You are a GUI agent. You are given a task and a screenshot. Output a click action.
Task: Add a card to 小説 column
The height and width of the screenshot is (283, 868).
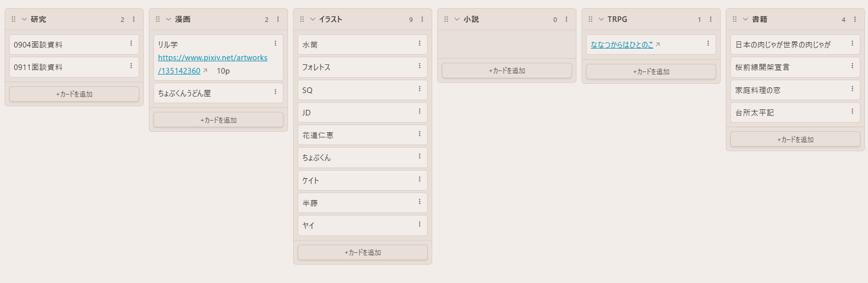click(507, 70)
